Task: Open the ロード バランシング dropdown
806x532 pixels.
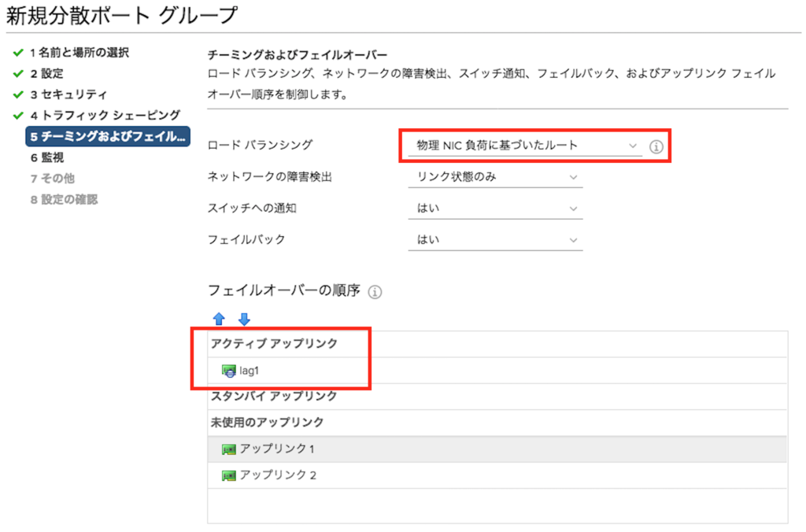Action: click(x=525, y=146)
